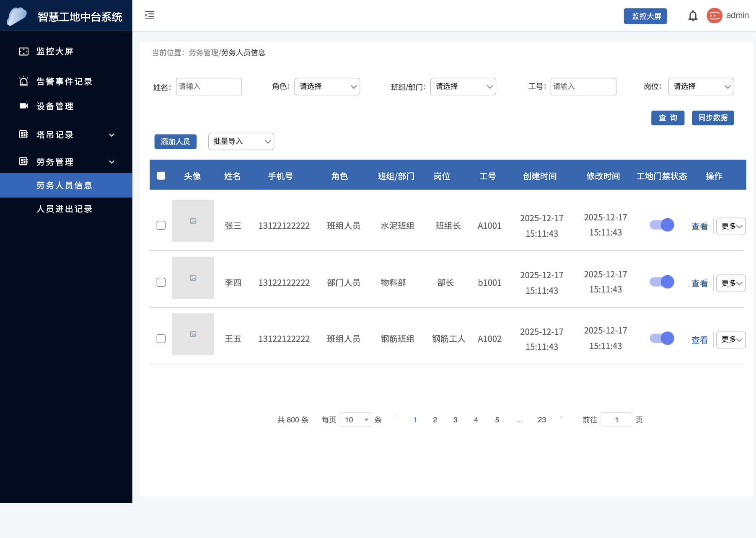Viewport: 756px width, 538px height.
Task: Go to page 3
Action: (x=456, y=420)
